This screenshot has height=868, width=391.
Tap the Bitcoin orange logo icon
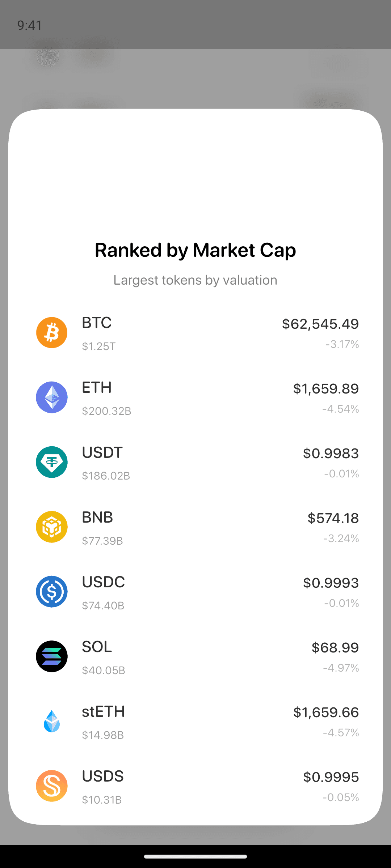(x=52, y=333)
